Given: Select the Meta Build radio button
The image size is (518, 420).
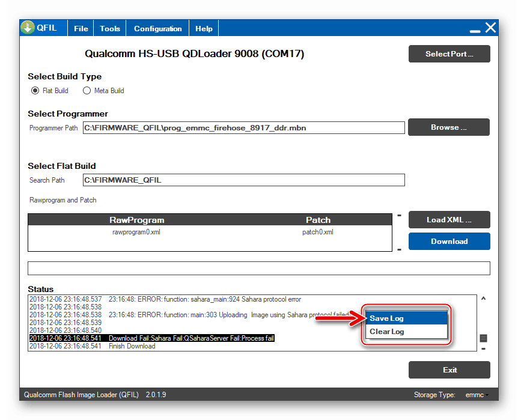Looking at the screenshot, I should pos(87,91).
